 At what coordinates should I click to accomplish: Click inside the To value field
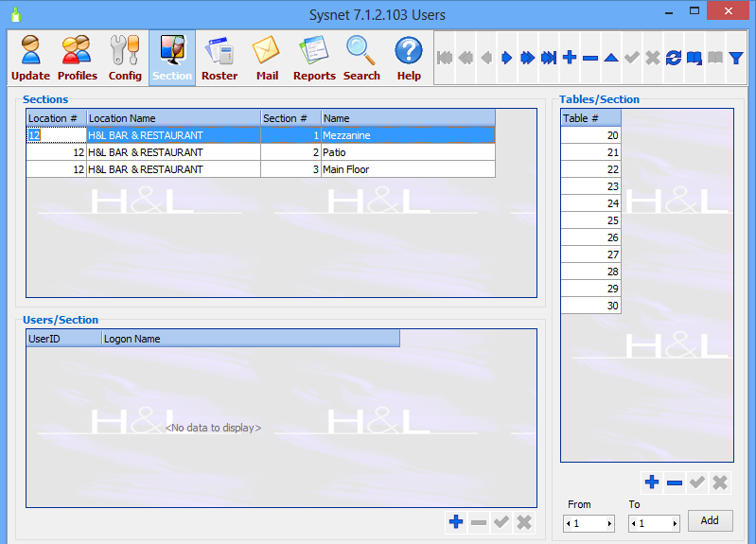pyautogui.click(x=654, y=523)
